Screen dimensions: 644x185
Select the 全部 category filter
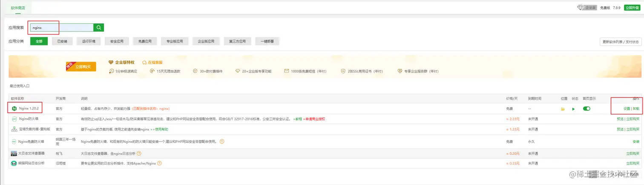(39, 41)
